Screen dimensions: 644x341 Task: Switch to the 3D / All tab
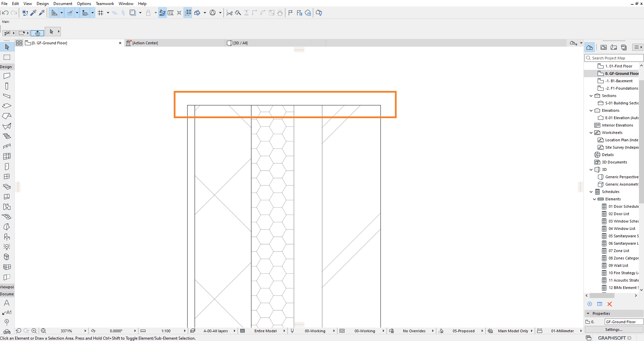pyautogui.click(x=240, y=43)
